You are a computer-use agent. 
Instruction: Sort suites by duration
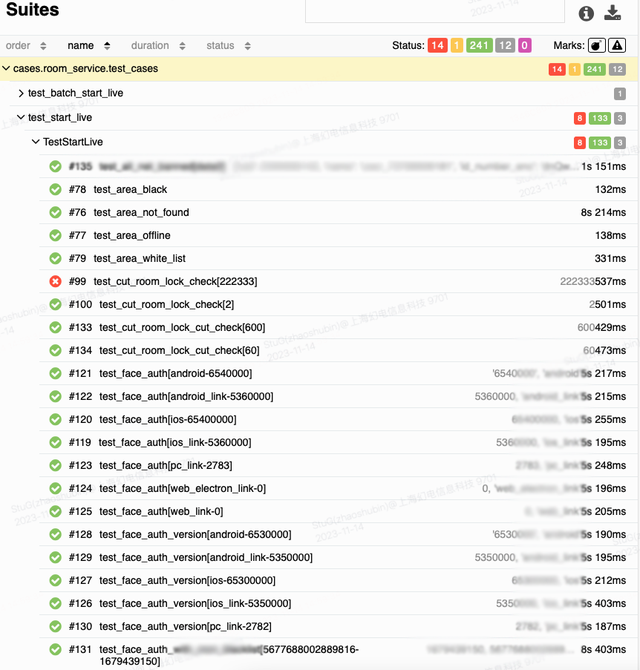click(158, 46)
